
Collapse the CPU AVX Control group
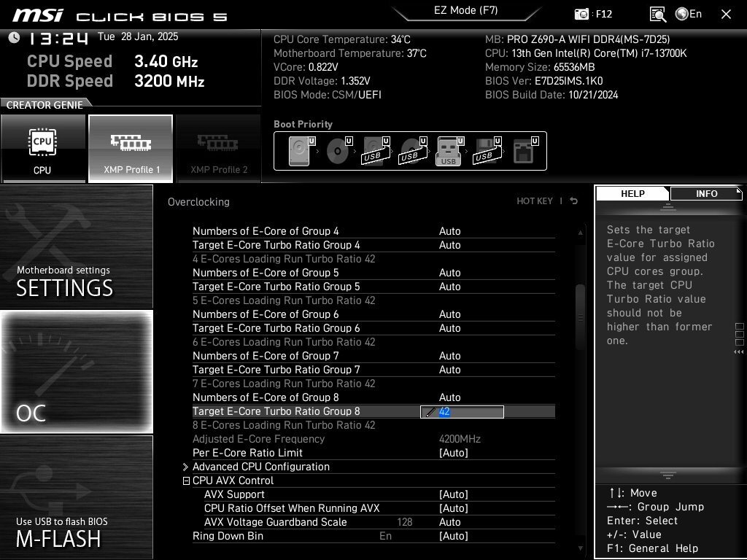(186, 481)
